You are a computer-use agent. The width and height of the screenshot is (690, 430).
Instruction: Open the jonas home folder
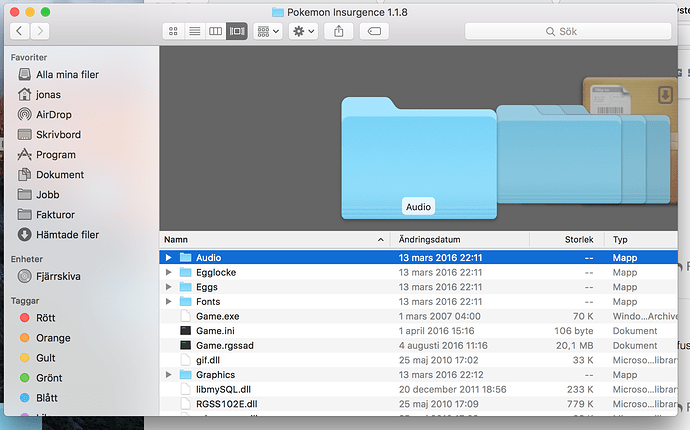click(x=39, y=95)
